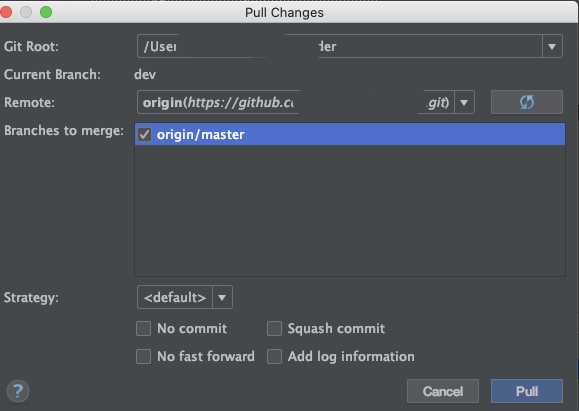Click empty area of branches list
Screen dimensions: 579x411
350,210
